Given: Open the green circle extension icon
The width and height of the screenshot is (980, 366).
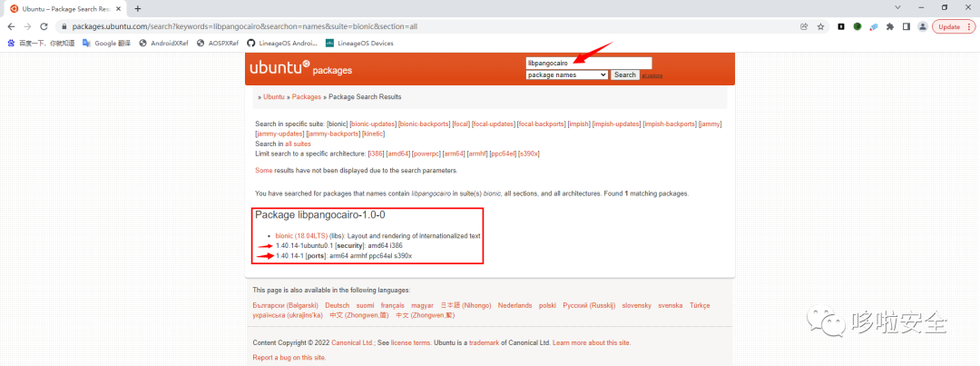Looking at the screenshot, I should coord(857,27).
